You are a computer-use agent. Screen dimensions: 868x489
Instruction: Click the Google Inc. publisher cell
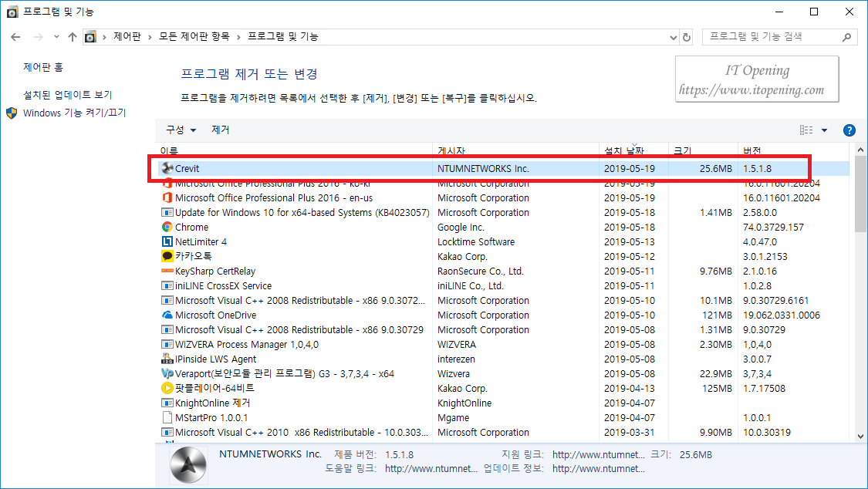pos(461,227)
